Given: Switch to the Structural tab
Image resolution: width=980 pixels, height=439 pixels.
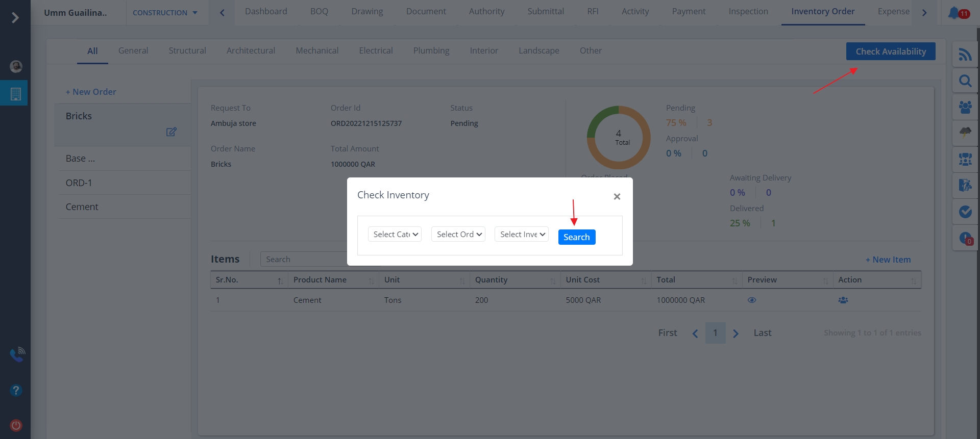Looking at the screenshot, I should 187,51.
